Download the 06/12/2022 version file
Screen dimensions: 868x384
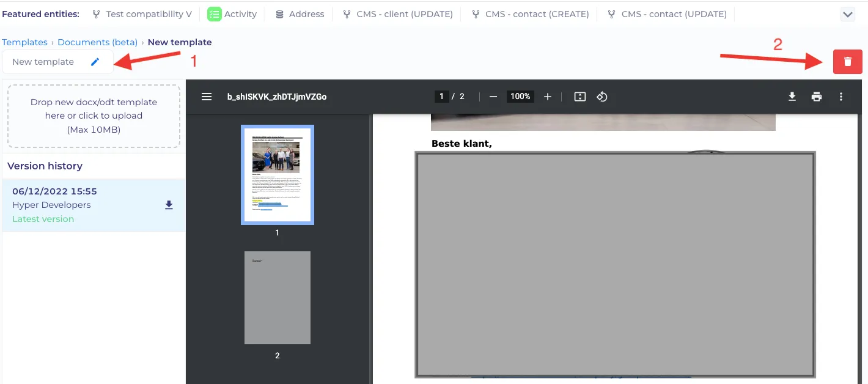point(169,205)
